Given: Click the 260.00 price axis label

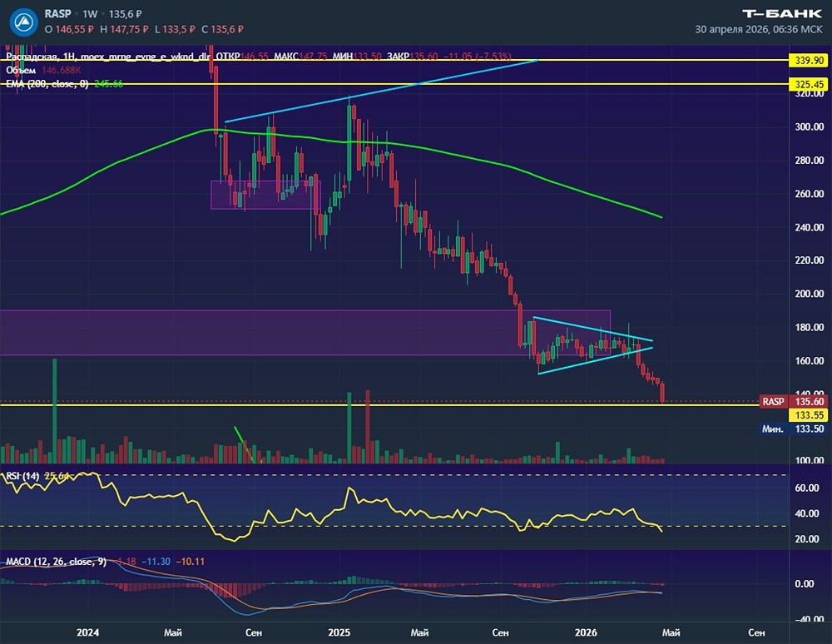Looking at the screenshot, I should coord(810,194).
